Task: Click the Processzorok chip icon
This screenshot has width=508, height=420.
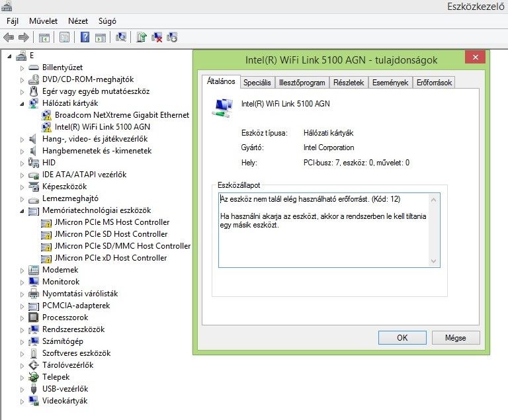Action: pyautogui.click(x=34, y=317)
